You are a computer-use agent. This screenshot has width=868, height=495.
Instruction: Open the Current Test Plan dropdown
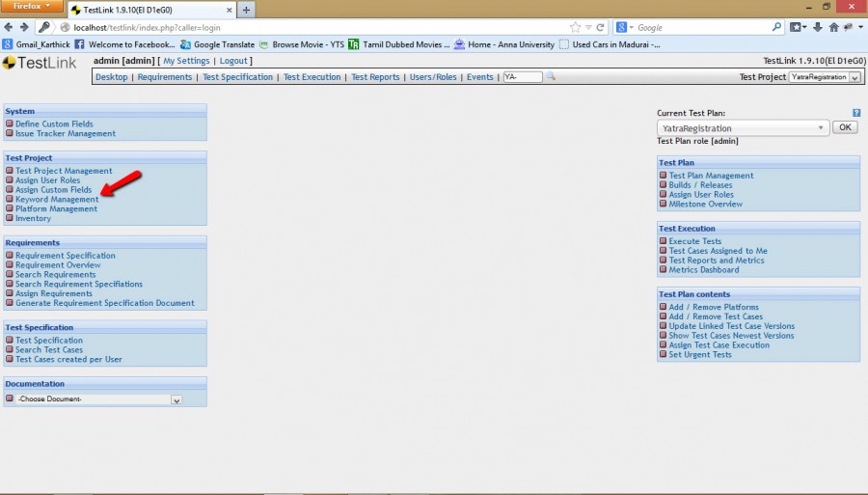[x=743, y=128]
